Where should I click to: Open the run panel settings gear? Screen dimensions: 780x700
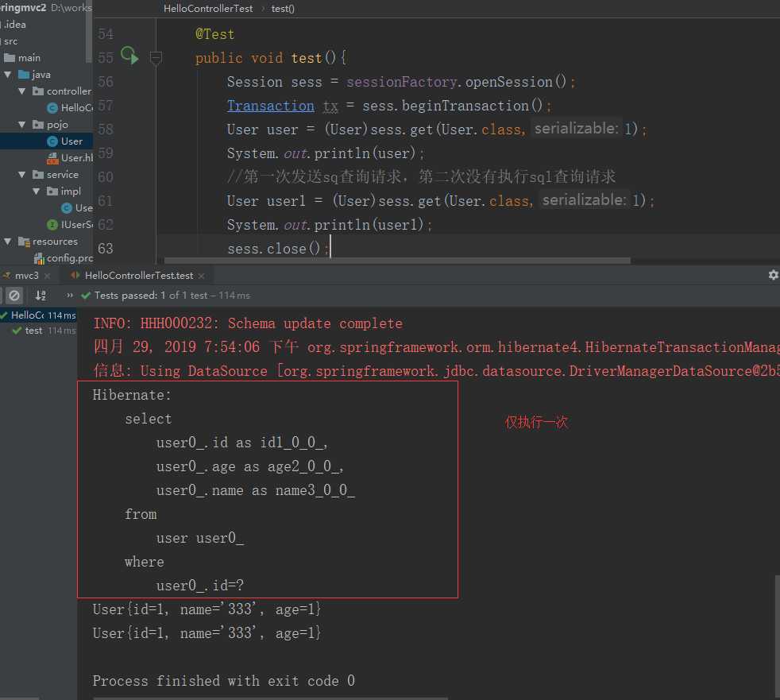click(773, 275)
